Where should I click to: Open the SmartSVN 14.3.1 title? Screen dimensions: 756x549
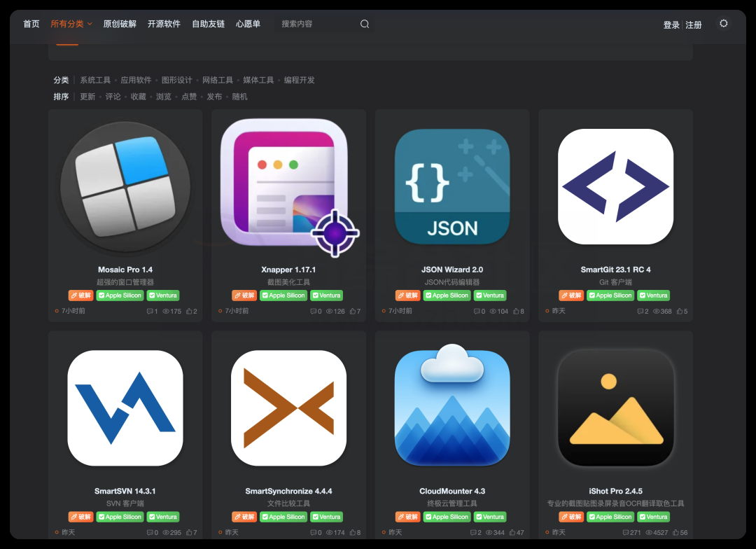pyautogui.click(x=125, y=491)
